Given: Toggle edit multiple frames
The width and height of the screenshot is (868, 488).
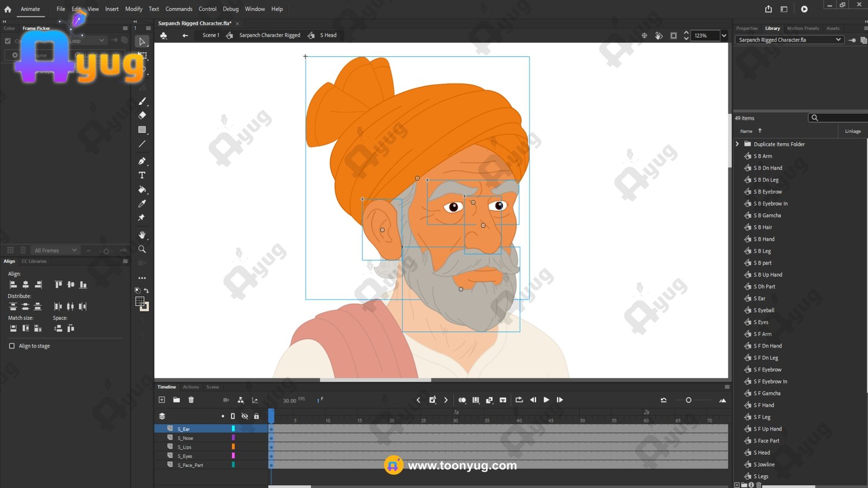Looking at the screenshot, I should coord(476,400).
